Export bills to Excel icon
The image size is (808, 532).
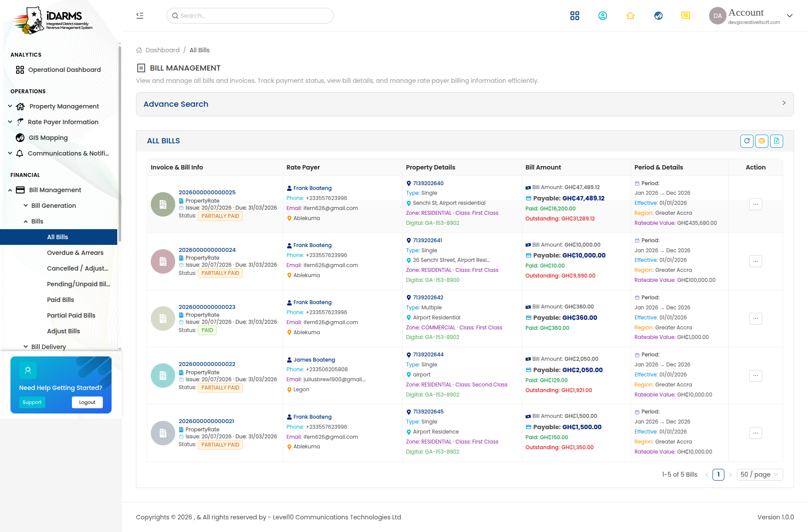777,141
